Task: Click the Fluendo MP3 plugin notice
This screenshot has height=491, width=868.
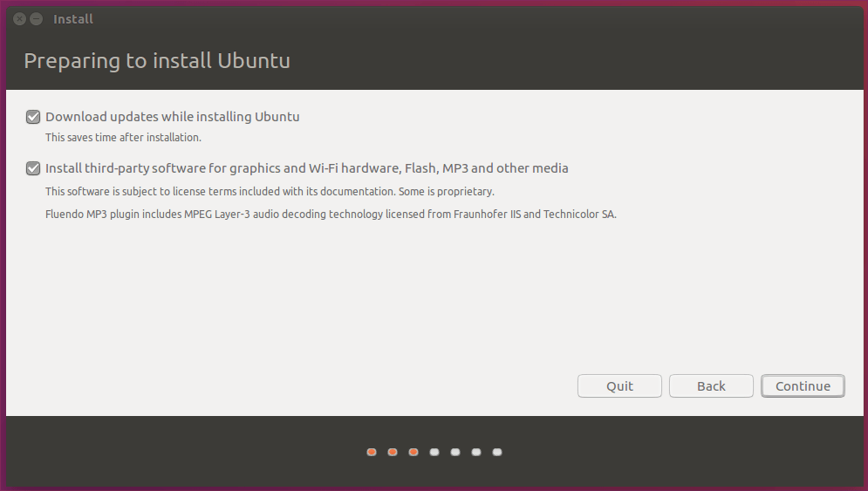Action: (x=331, y=215)
